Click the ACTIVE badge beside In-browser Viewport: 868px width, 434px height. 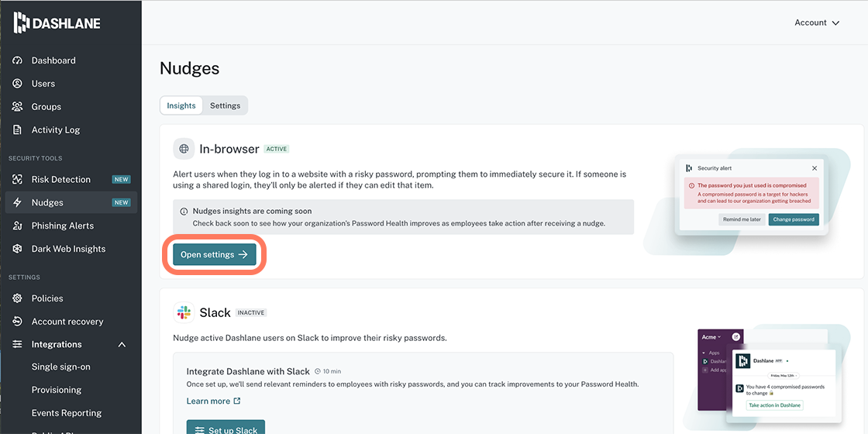tap(277, 149)
